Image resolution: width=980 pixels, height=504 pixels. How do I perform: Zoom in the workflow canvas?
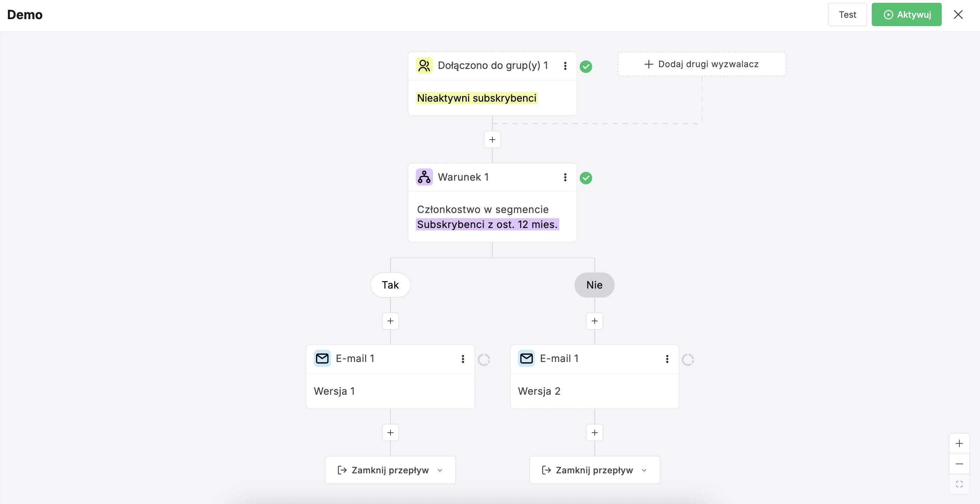(x=959, y=443)
